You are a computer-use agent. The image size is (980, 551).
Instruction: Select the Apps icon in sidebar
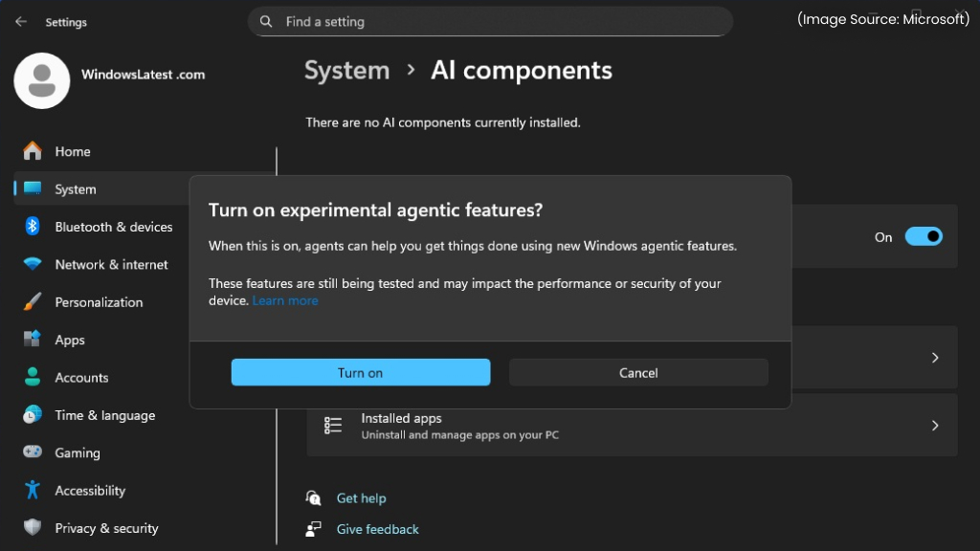point(34,340)
